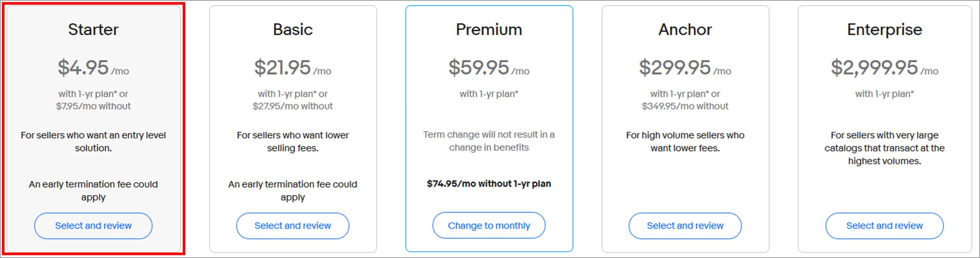Click the Change to monthly button
This screenshot has width=980, height=258.
tap(489, 225)
